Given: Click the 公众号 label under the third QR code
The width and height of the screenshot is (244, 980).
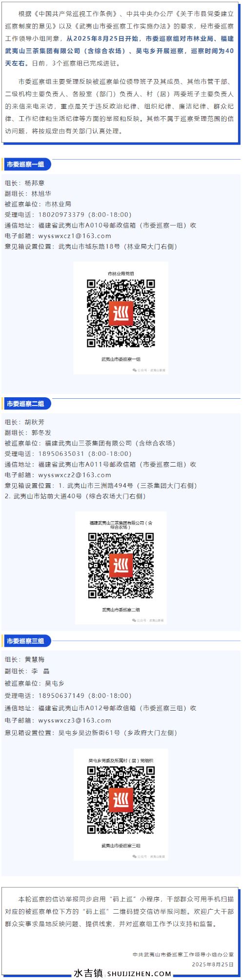Looking at the screenshot, I should 149,857.
